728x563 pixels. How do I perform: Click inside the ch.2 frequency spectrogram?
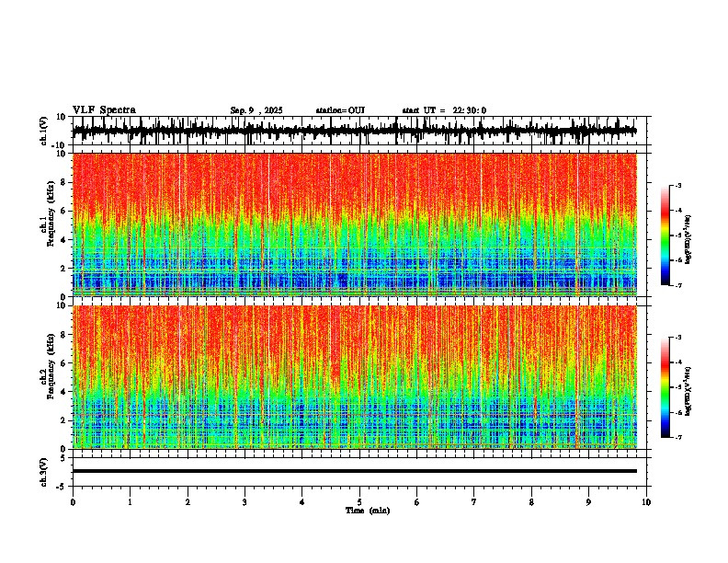(355, 377)
